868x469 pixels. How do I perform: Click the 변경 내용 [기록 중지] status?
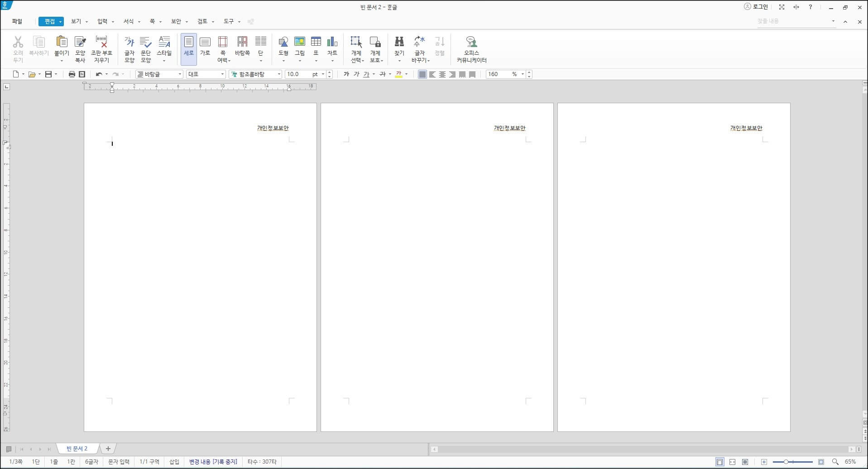[213, 462]
